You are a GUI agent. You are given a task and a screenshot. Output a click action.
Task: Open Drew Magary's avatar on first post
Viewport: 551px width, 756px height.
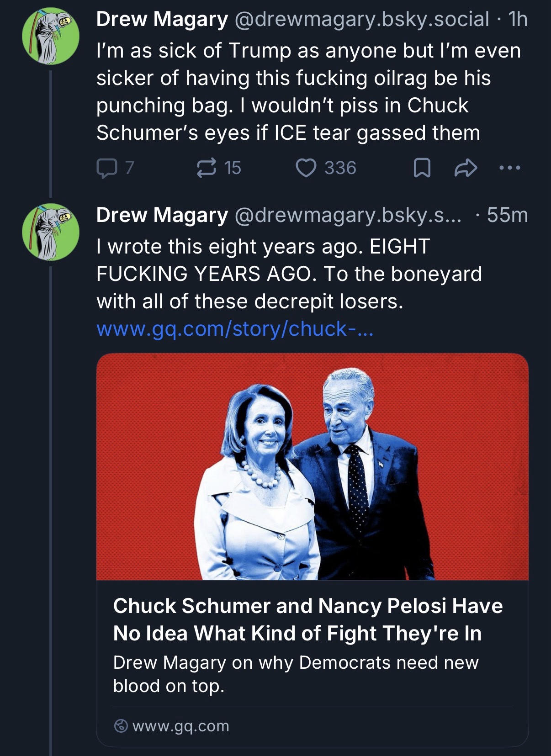pos(51,36)
